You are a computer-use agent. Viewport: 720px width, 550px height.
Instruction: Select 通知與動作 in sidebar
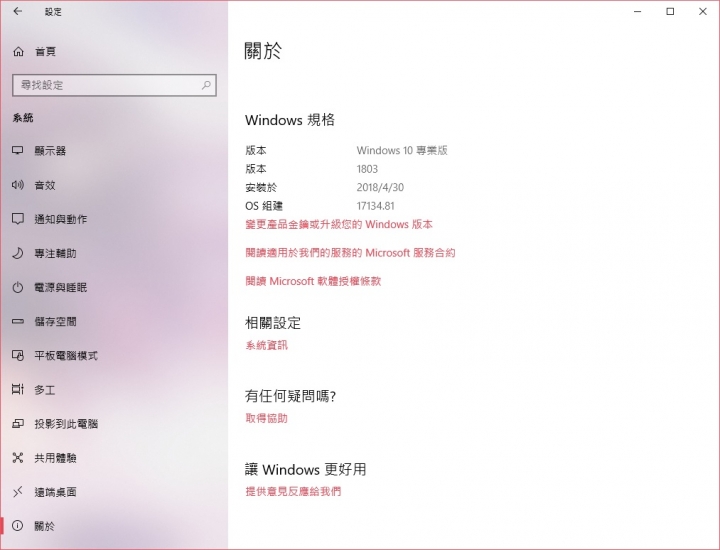[x=61, y=219]
